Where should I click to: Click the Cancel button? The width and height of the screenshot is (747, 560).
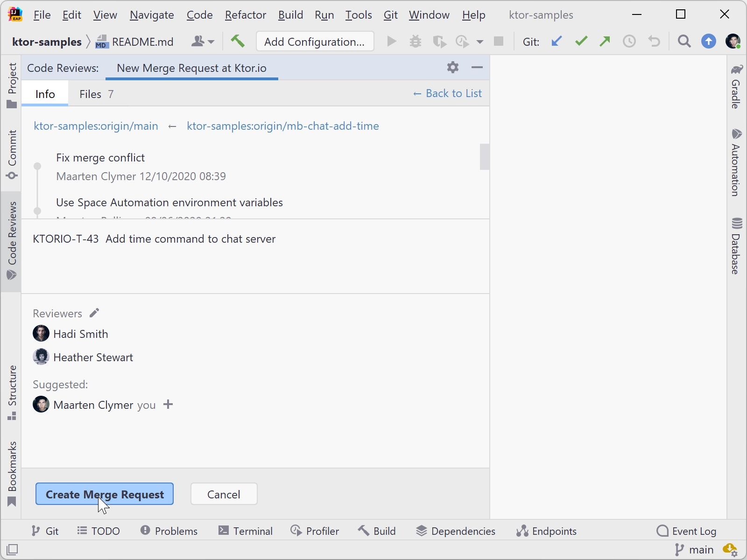[224, 494]
